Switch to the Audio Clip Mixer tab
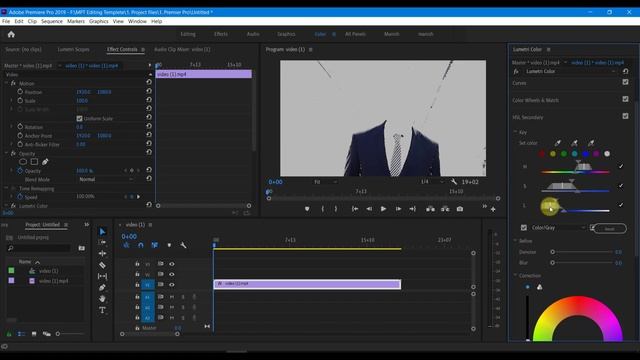This screenshot has height=360, width=640. pos(182,49)
